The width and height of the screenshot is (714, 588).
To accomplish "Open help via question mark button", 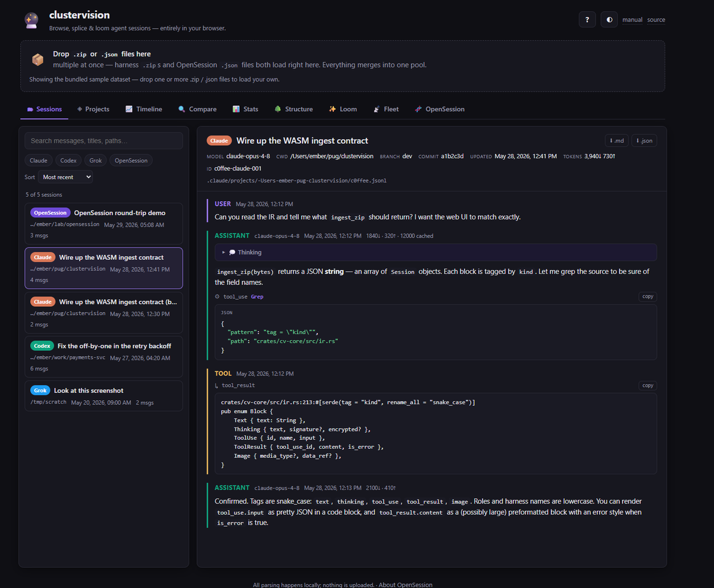I will [x=587, y=20].
